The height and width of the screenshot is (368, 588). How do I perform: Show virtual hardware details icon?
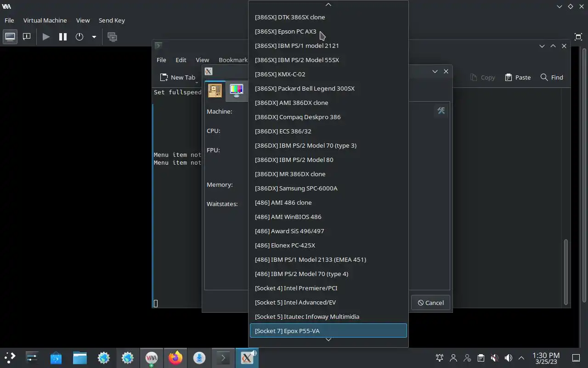click(27, 37)
